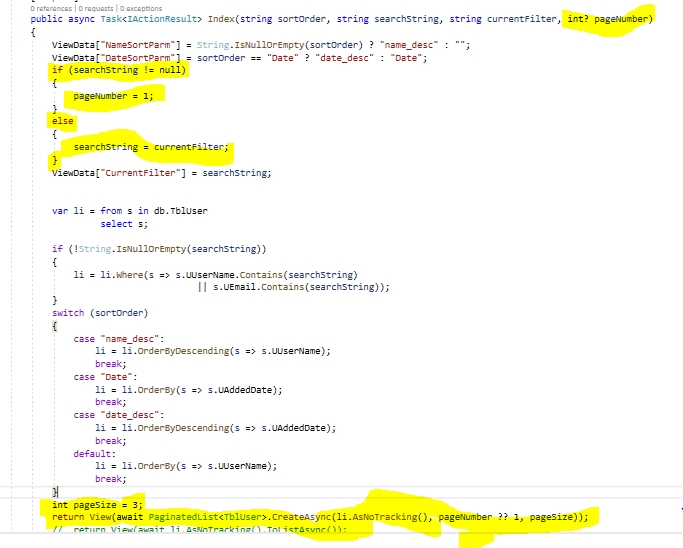683x548 pixels.
Task: Click "s.UUserName.Contains(searchString)" in the Where clause
Action: 267,275
